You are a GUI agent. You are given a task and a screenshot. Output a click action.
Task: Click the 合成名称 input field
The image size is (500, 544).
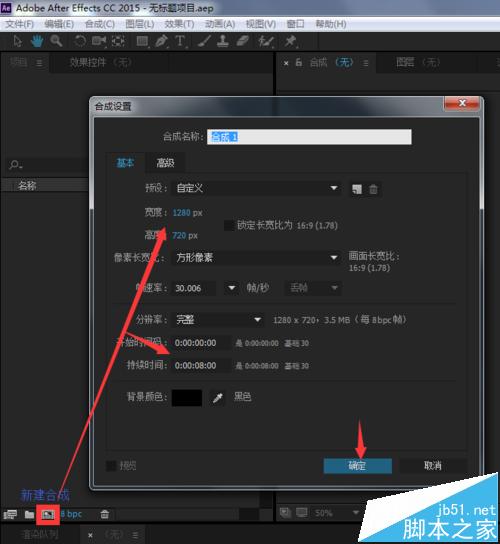point(309,137)
